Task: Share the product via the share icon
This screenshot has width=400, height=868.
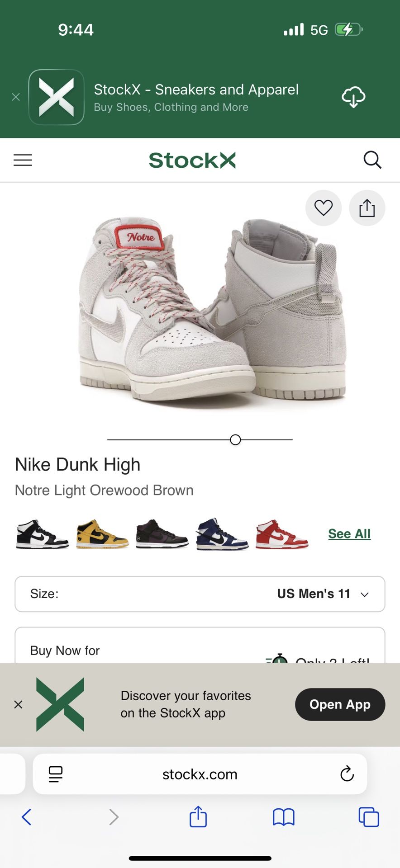Action: pyautogui.click(x=367, y=208)
